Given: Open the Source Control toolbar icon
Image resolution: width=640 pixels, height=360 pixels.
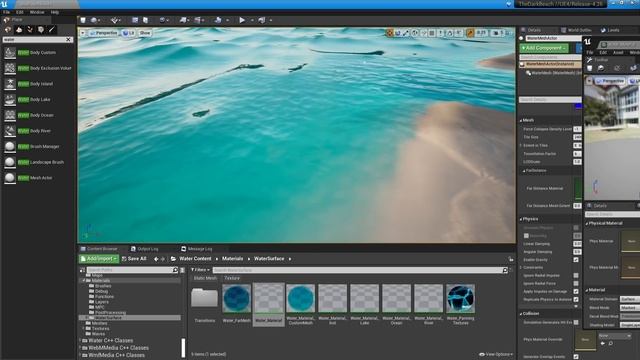Looking at the screenshot, I should pos(94,20).
